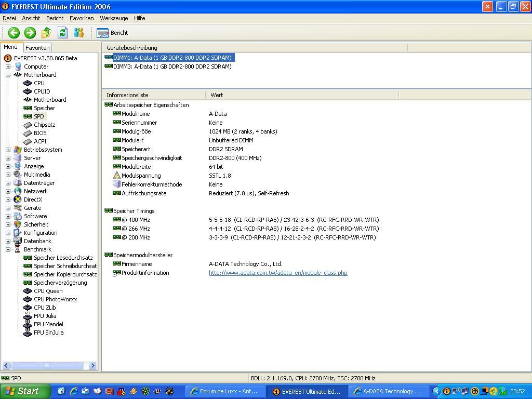Open Chipsatz in the tree
The width and height of the screenshot is (532, 399).
[x=45, y=125]
